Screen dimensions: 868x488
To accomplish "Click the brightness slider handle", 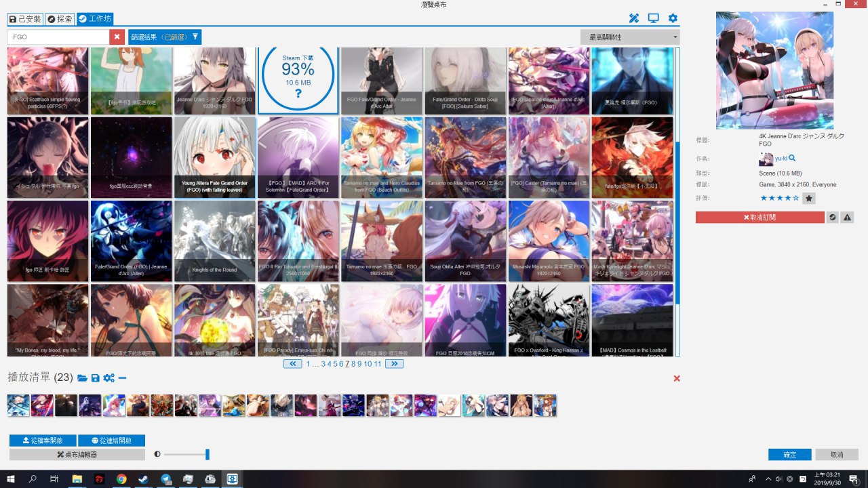I will pos(208,454).
